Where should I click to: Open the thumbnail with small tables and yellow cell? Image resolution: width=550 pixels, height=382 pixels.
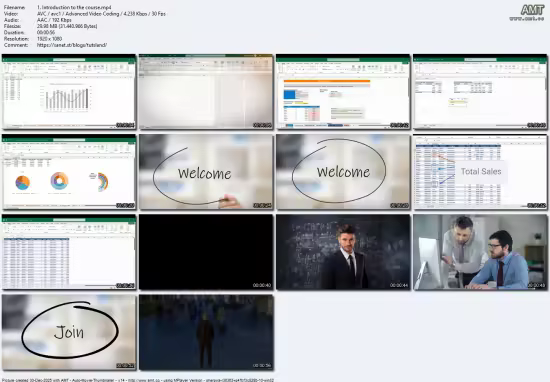(480, 92)
